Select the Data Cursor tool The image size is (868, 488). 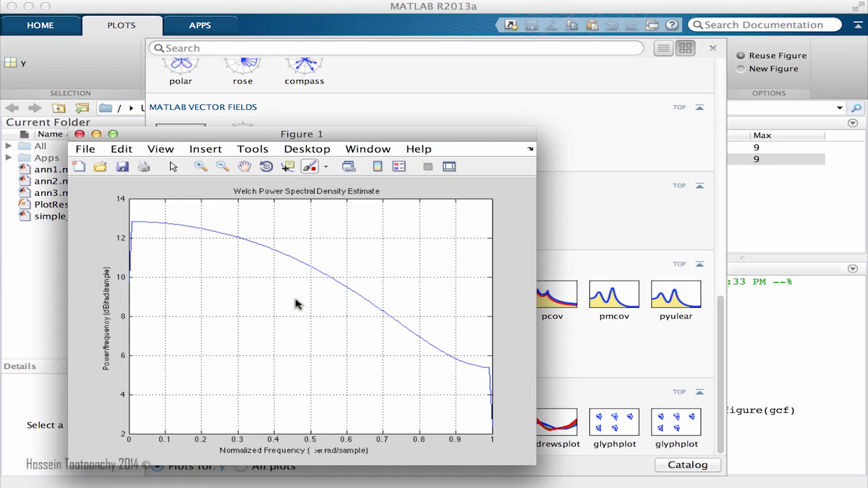(x=288, y=166)
